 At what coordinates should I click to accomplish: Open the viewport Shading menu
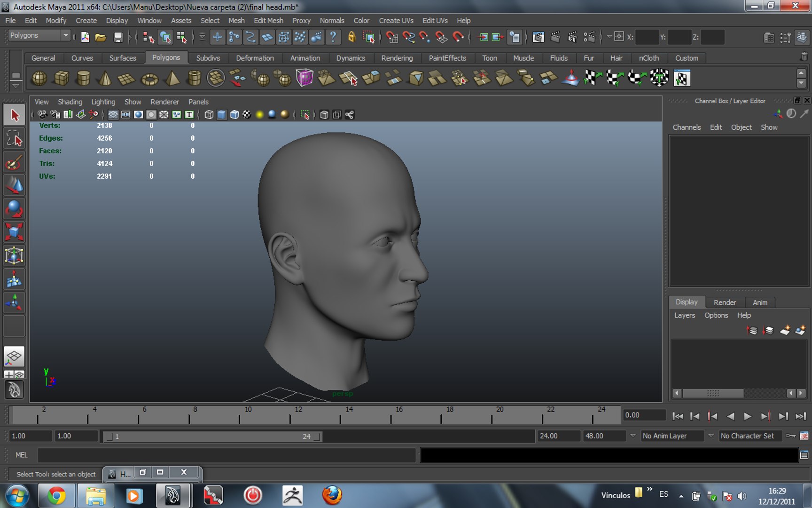70,102
